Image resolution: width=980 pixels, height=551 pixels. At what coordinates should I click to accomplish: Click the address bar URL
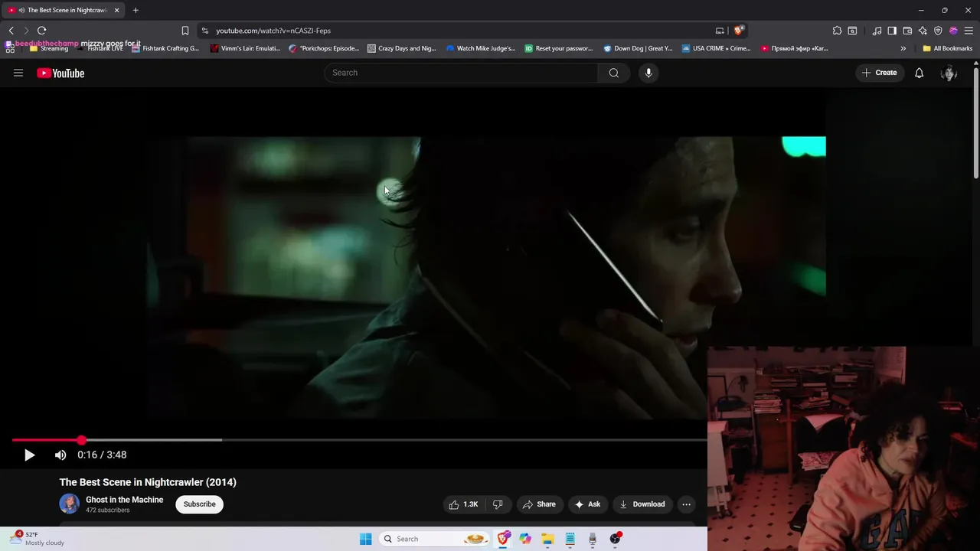click(273, 31)
